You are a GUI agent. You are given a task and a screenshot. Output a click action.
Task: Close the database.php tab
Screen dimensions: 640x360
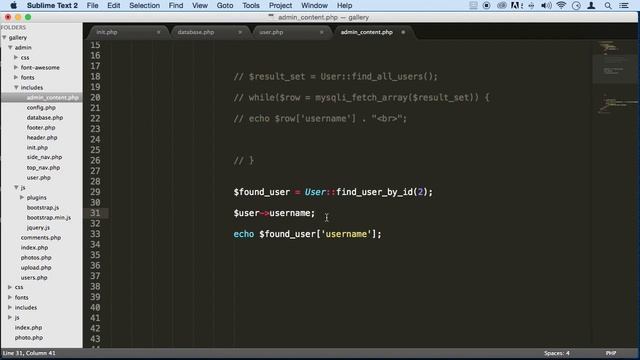[240, 32]
